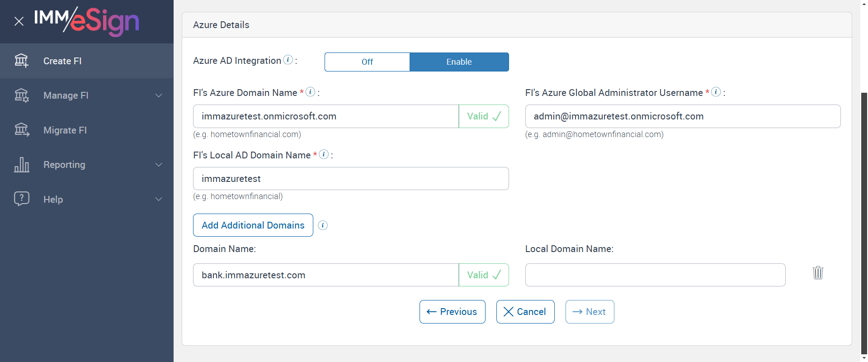Click the Cancel button
Image resolution: width=868 pixels, height=362 pixels.
(x=525, y=312)
